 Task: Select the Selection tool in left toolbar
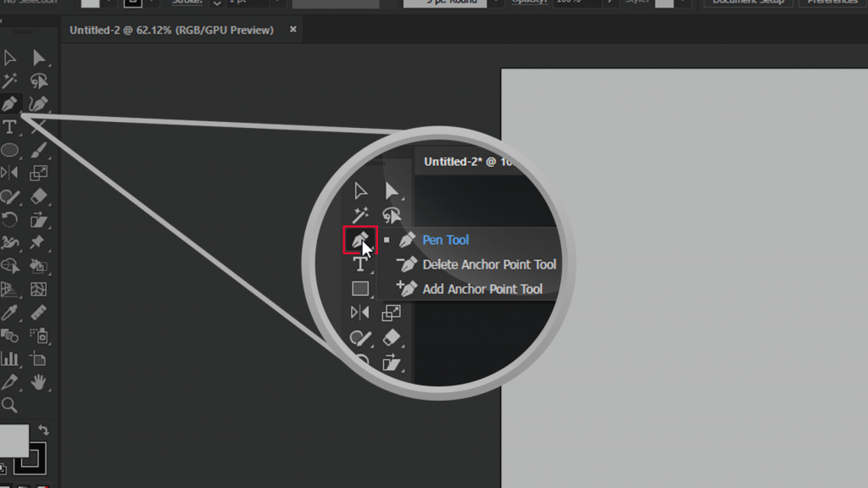[x=10, y=58]
